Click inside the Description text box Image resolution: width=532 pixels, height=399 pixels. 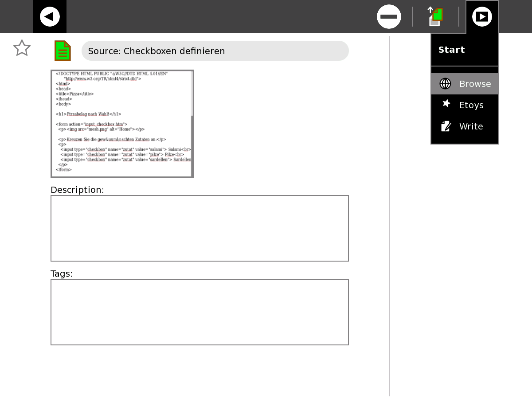click(x=199, y=228)
